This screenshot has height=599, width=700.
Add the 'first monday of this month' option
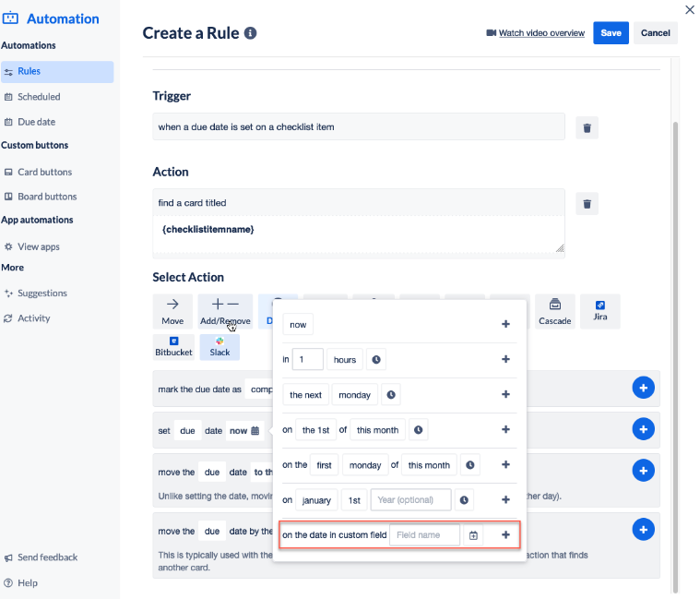(505, 464)
